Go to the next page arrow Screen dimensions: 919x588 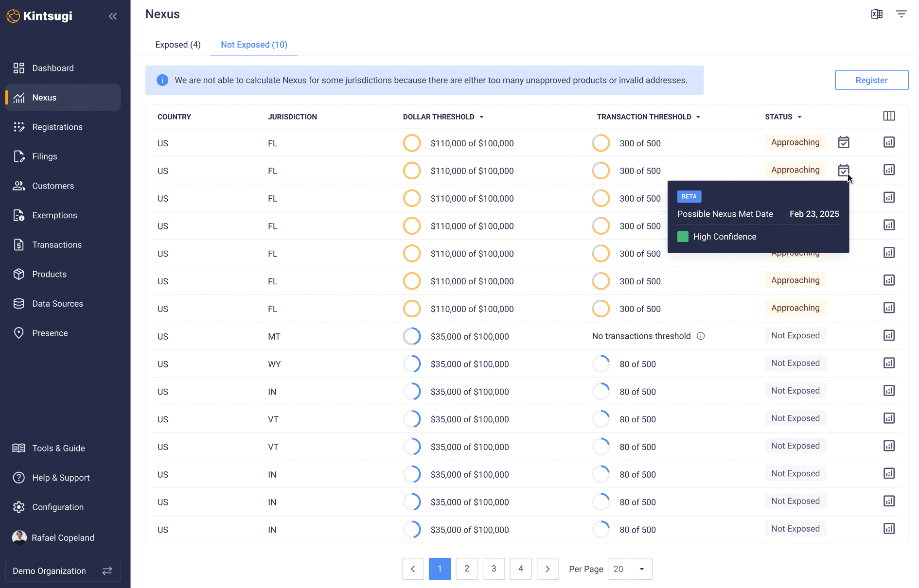[548, 569]
